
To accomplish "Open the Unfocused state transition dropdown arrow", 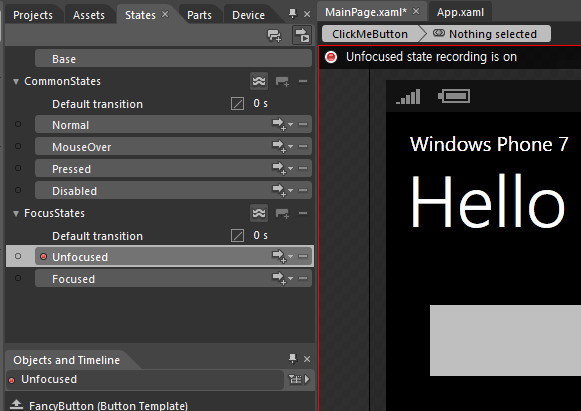I will coord(290,256).
